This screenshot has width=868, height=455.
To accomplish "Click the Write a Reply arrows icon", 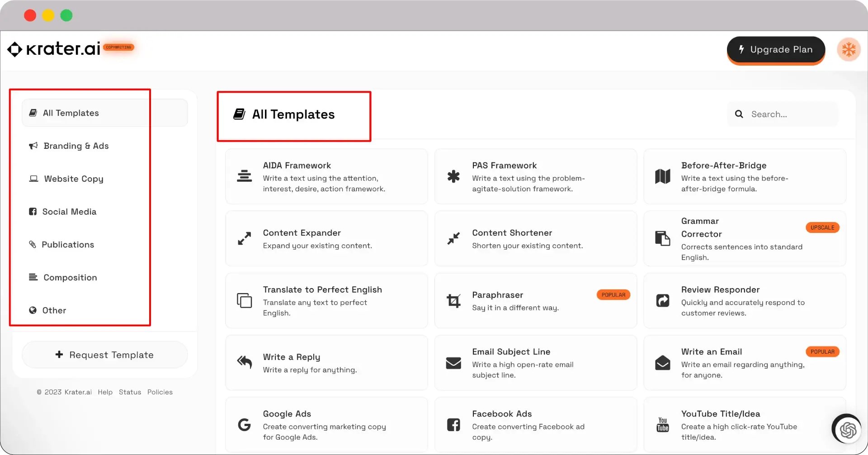I will [244, 362].
